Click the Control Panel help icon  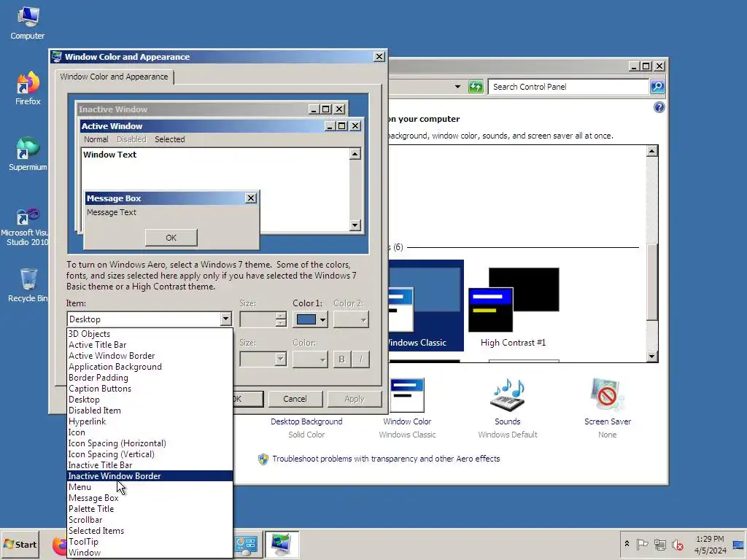point(659,107)
